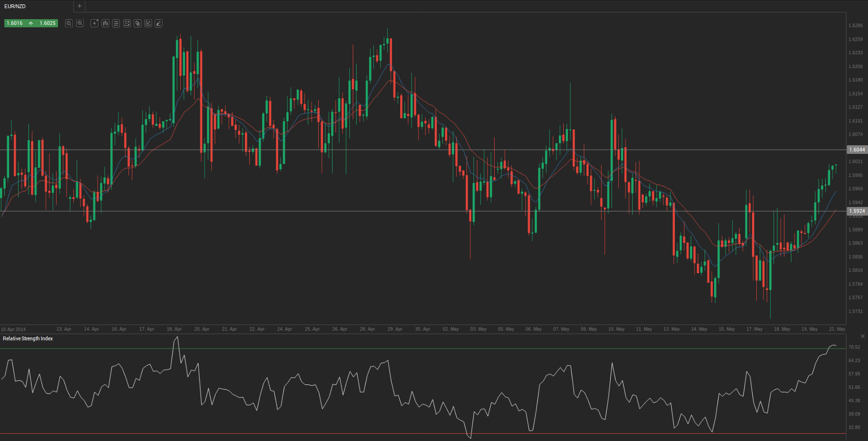Select the 1.5924 horizontal line price label
This screenshot has width=868, height=441.
857,211
